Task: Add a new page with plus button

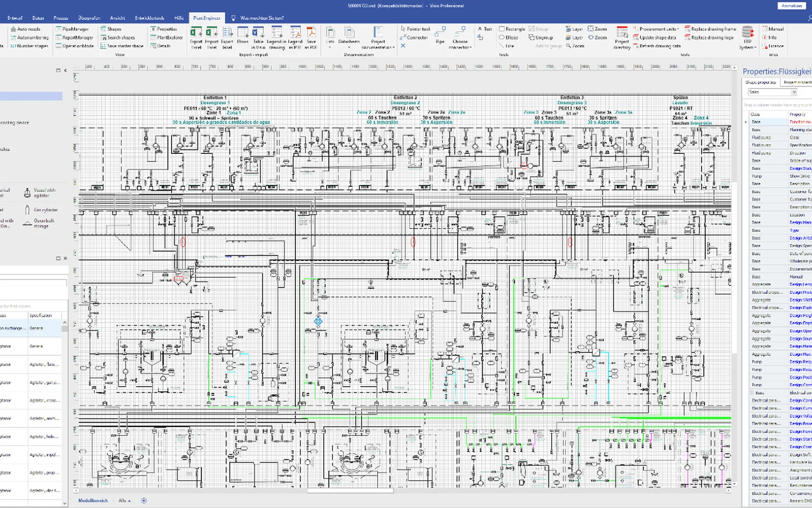Action: pos(144,500)
